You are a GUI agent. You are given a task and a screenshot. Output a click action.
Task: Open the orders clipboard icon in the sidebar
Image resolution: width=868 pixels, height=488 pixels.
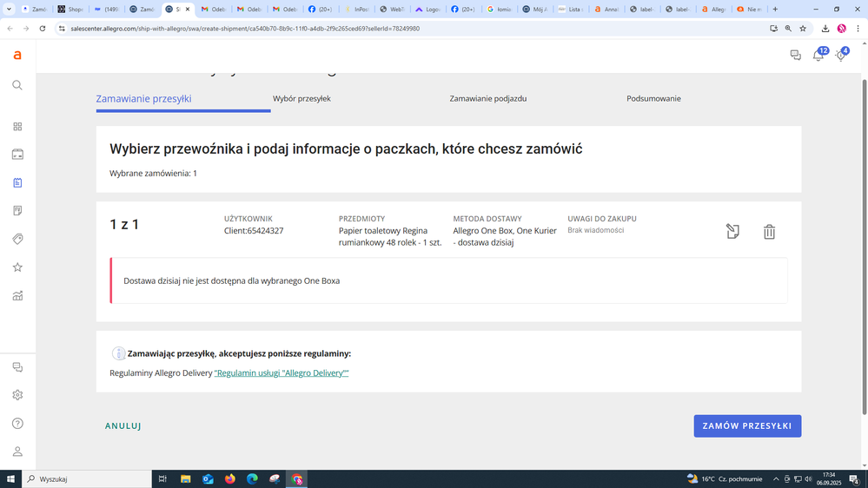coord(17,182)
